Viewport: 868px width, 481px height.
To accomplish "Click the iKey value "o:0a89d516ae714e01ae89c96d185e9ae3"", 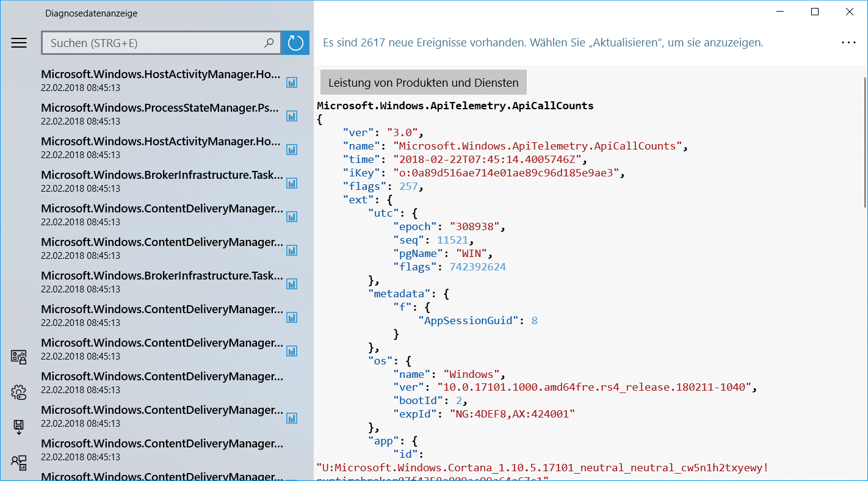I will point(506,173).
